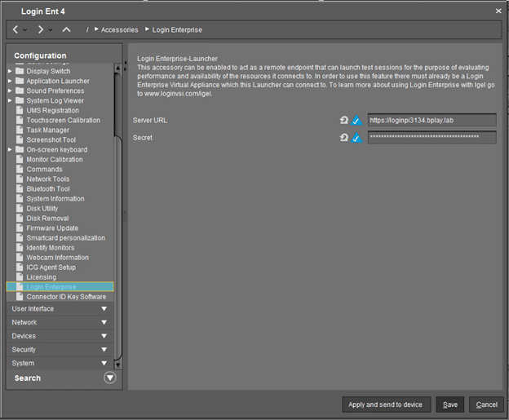Open Accessories in the breadcrumb path
The height and width of the screenshot is (420, 509).
click(x=119, y=30)
